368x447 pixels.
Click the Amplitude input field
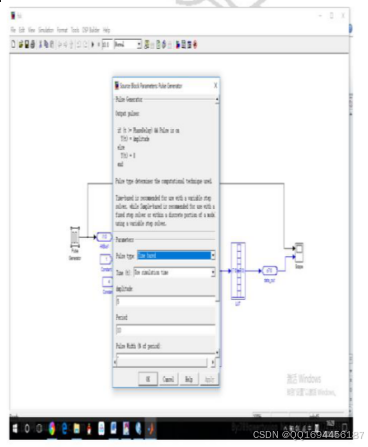click(x=166, y=301)
